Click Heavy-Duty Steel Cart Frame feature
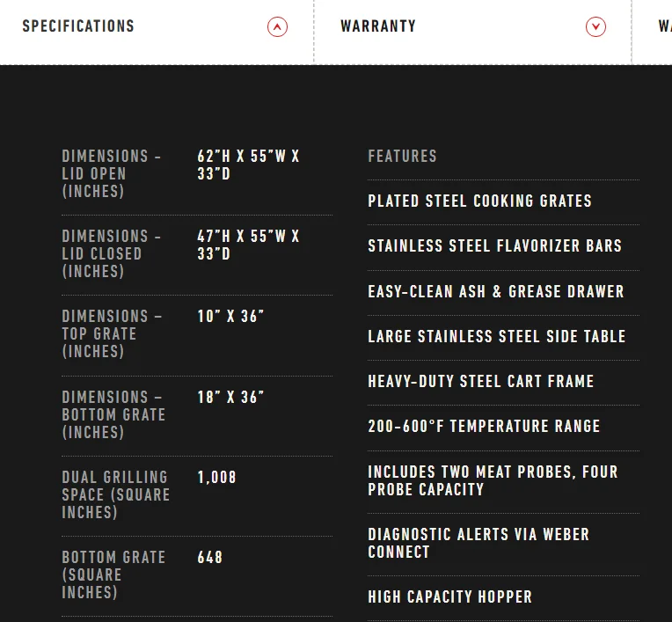This screenshot has width=672, height=622. [480, 381]
